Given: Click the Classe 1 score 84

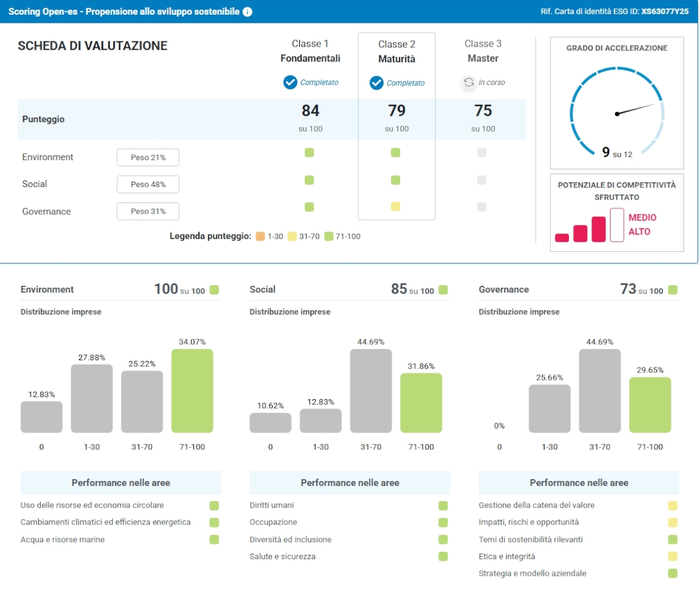Looking at the screenshot, I should click(x=310, y=111).
